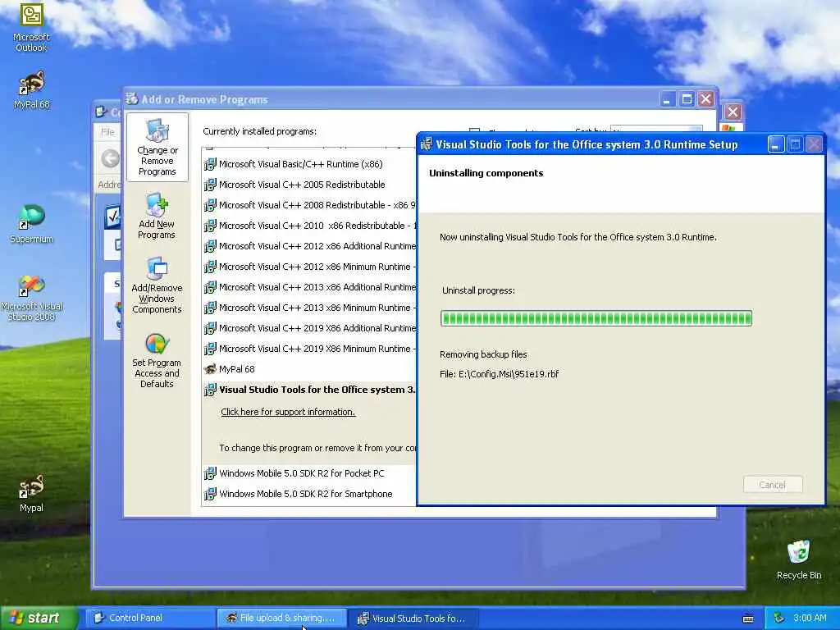Select the Recycle Bin icon

(x=798, y=559)
